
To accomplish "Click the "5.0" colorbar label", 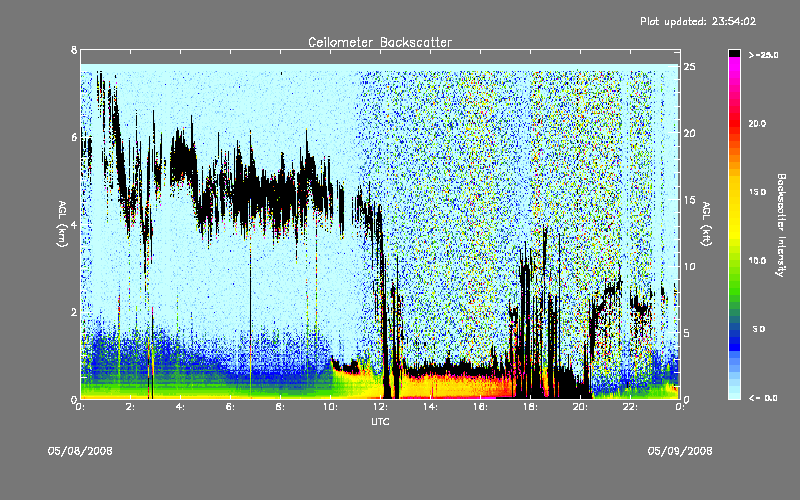I will click(759, 329).
